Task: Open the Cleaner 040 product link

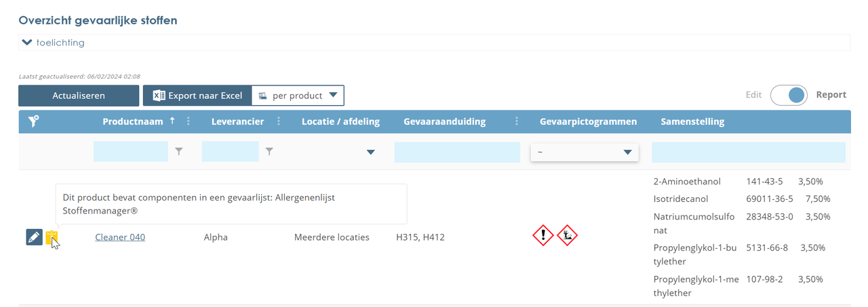Action: click(120, 237)
